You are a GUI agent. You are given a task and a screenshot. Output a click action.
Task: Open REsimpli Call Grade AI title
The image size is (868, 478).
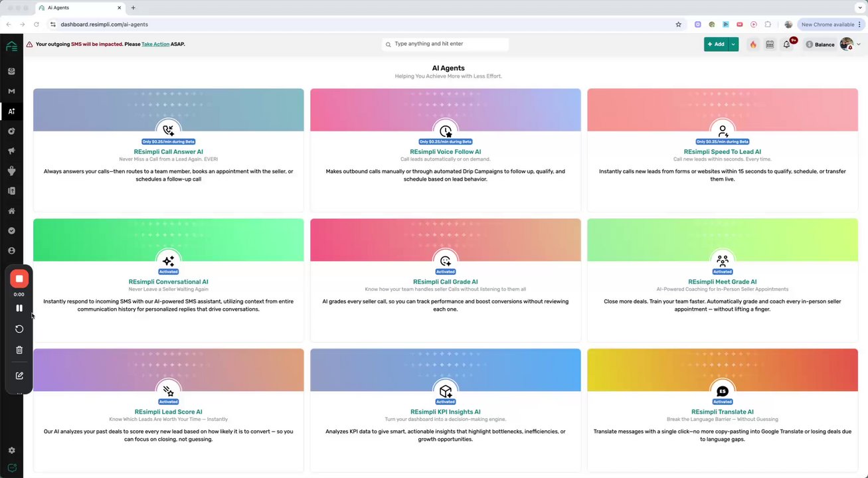(446, 282)
